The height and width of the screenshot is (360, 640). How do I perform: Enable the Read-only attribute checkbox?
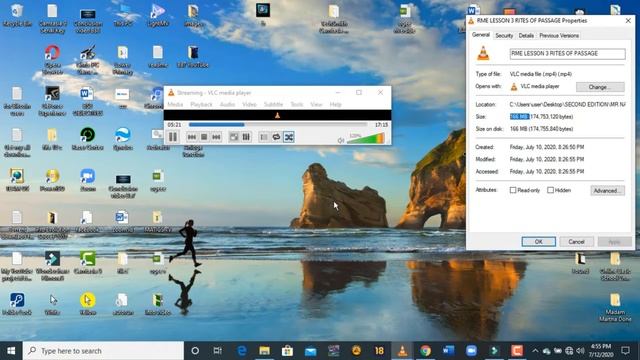pyautogui.click(x=513, y=190)
